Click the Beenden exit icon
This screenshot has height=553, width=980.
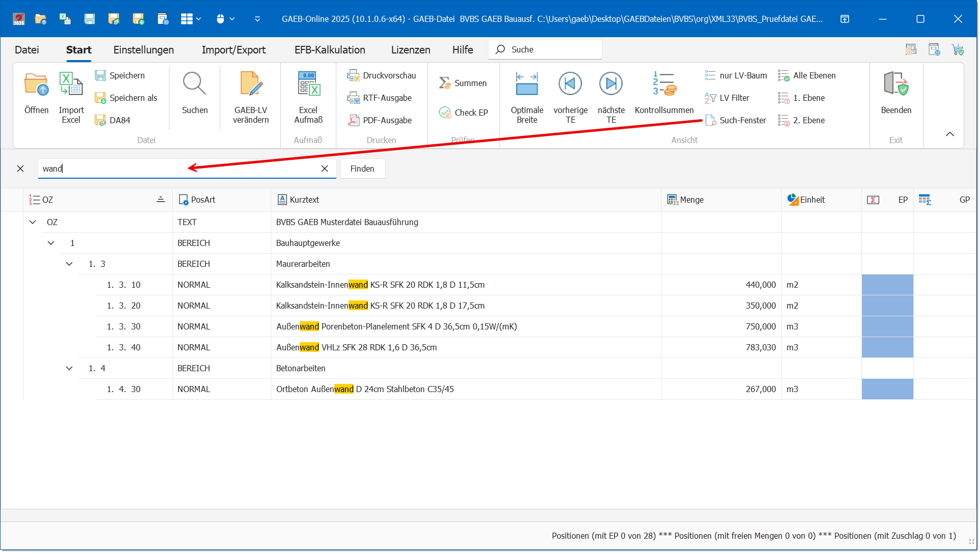pos(896,85)
